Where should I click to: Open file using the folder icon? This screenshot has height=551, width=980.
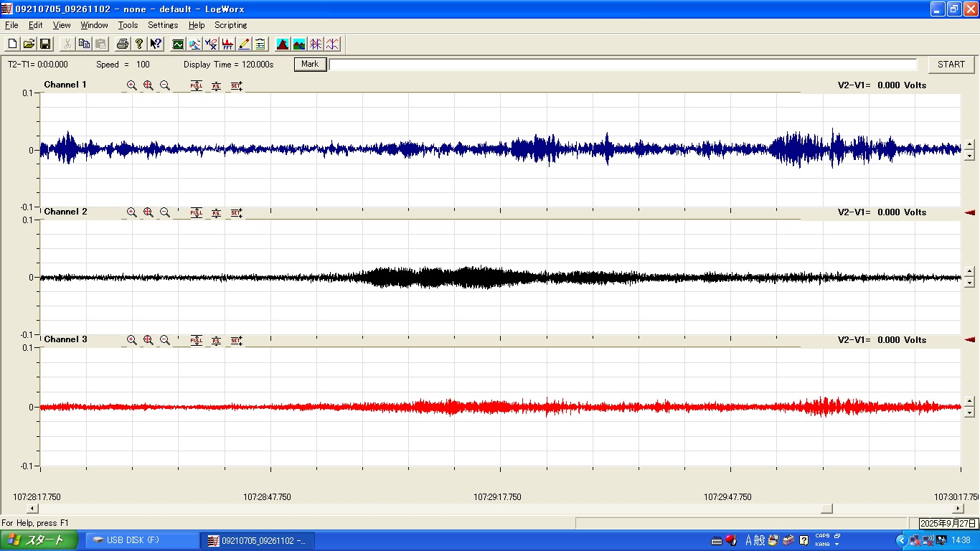pos(29,44)
